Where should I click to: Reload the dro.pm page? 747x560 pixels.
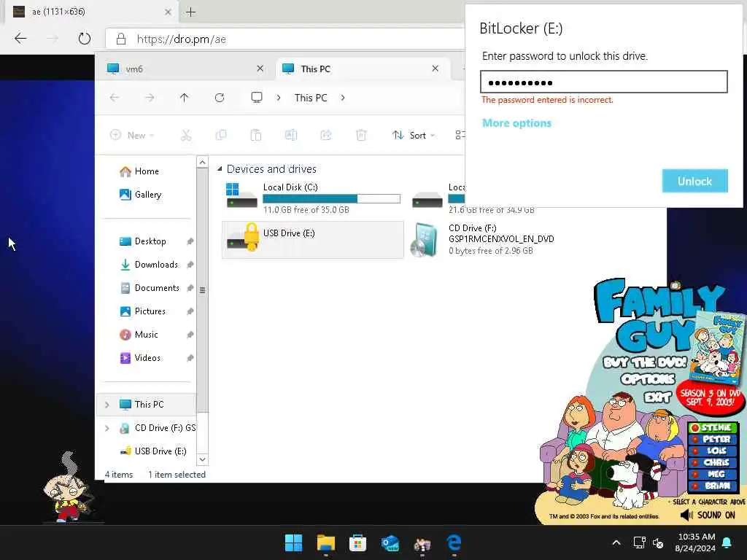pos(85,39)
